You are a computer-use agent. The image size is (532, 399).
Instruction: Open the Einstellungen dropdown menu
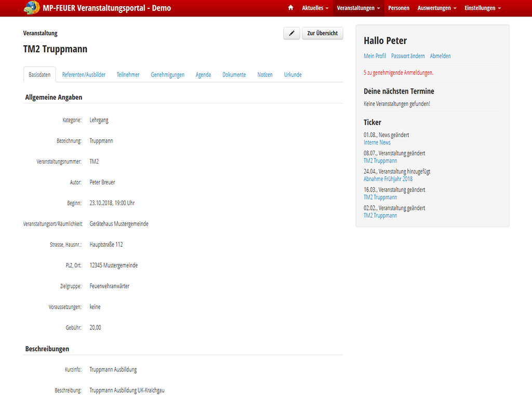click(x=483, y=8)
